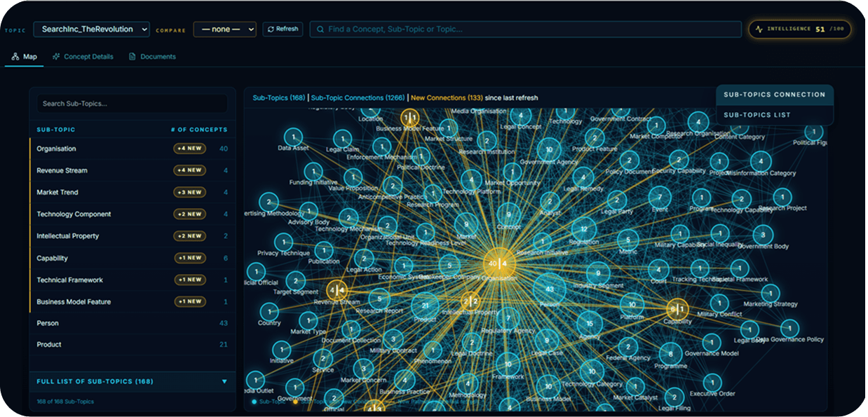The width and height of the screenshot is (868, 417).
Task: Click the Court node labeled 4
Action: point(658,269)
